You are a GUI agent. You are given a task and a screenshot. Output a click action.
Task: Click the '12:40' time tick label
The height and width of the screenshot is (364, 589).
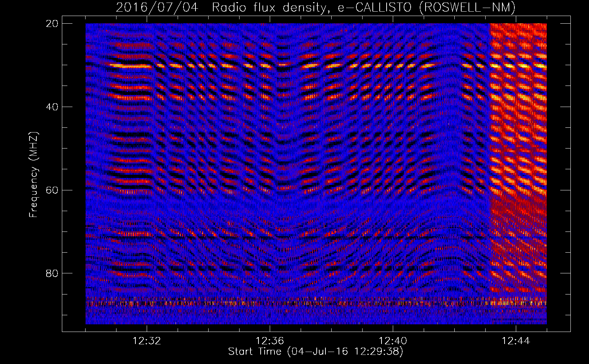click(393, 341)
